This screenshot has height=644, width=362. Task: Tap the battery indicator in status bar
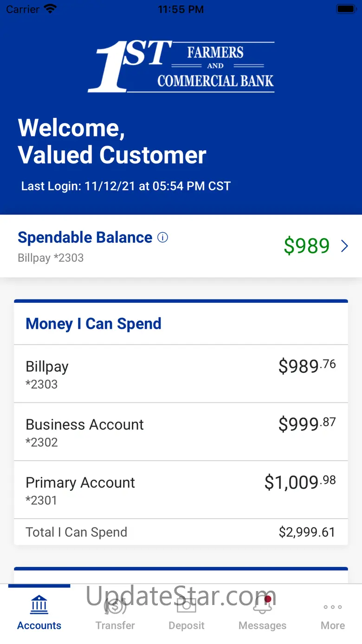346,9
